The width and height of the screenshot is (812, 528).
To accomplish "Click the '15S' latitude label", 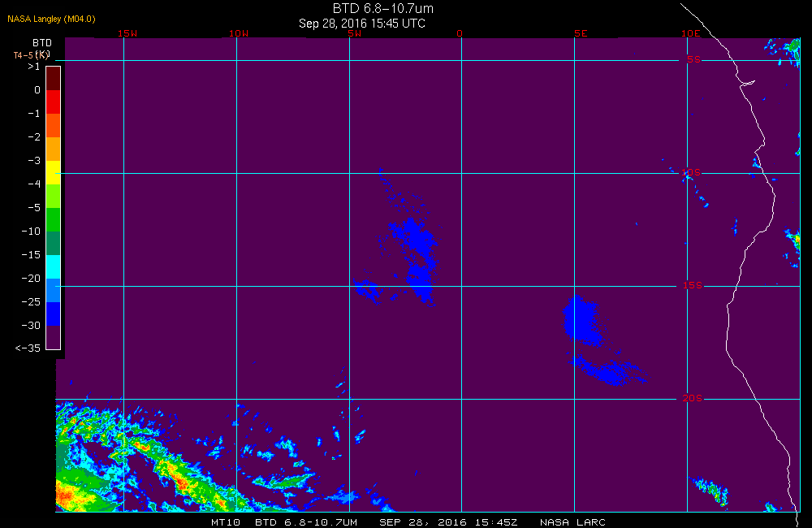I will tap(693, 285).
